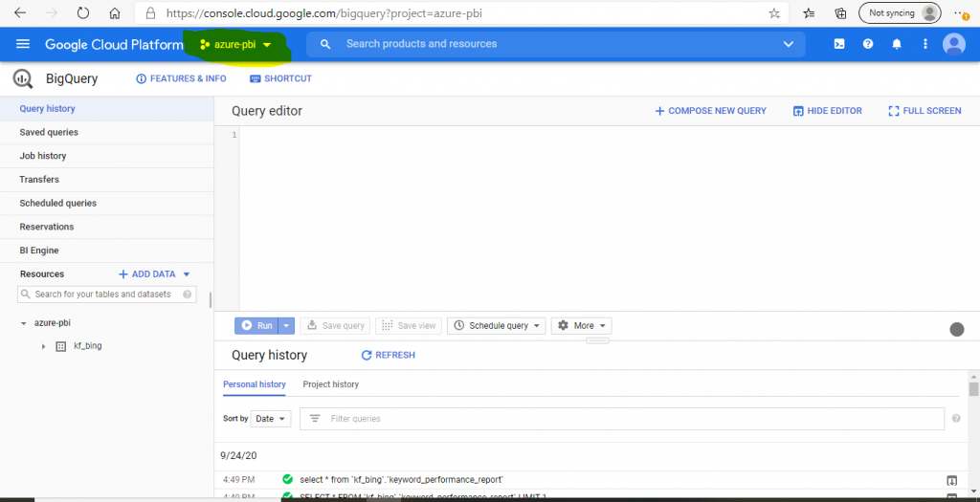Viewport: 980px width, 502px height.
Task: Bookmark this page with the star icon
Action: click(773, 13)
